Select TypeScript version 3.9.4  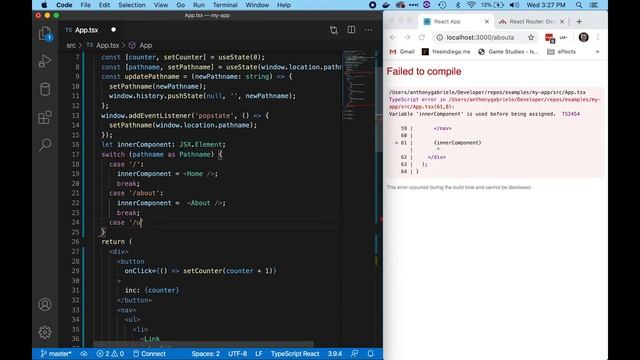[334, 354]
